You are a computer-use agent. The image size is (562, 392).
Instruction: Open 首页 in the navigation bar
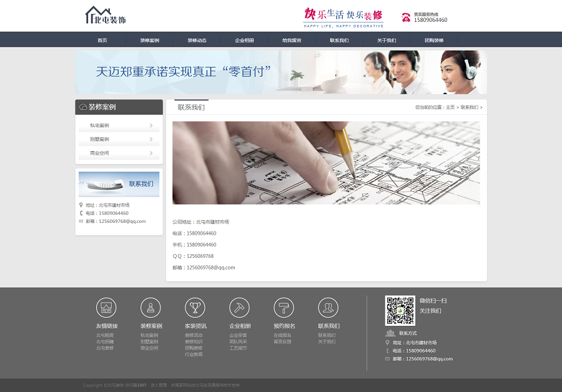click(x=102, y=41)
